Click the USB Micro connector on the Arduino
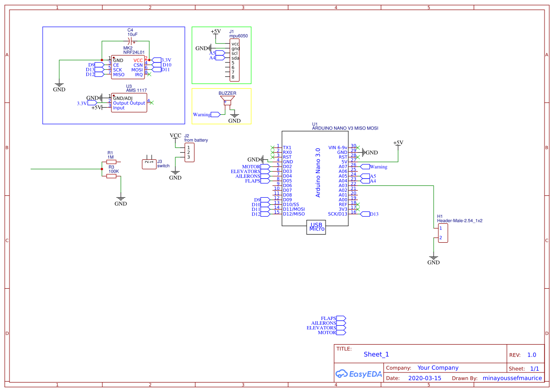 coord(316,228)
